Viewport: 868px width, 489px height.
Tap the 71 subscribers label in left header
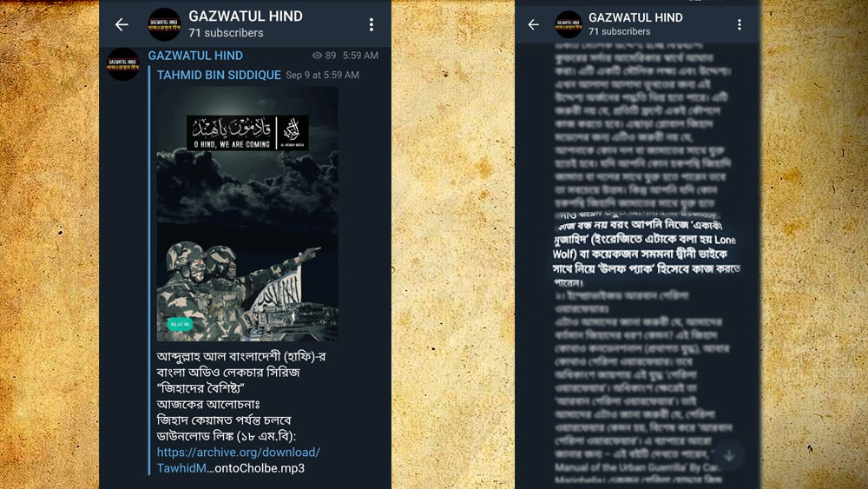[226, 33]
